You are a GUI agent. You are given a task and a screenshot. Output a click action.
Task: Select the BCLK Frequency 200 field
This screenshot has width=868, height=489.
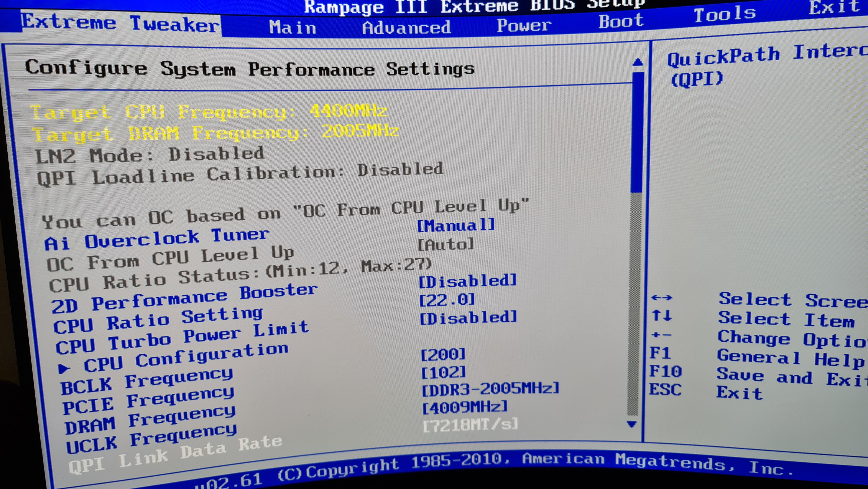point(443,354)
